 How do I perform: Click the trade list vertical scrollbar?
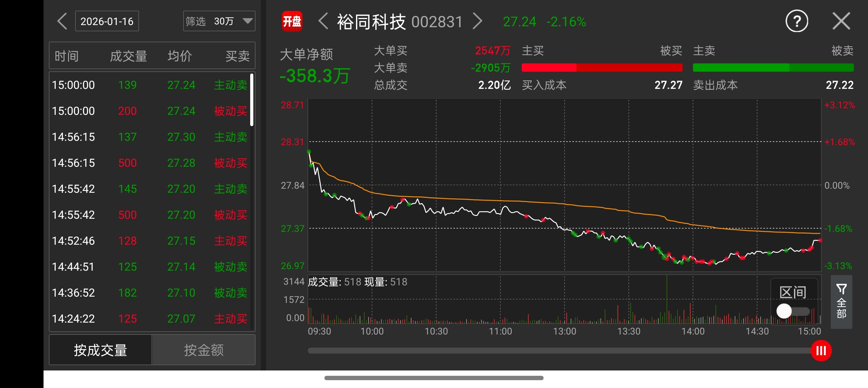click(252, 100)
